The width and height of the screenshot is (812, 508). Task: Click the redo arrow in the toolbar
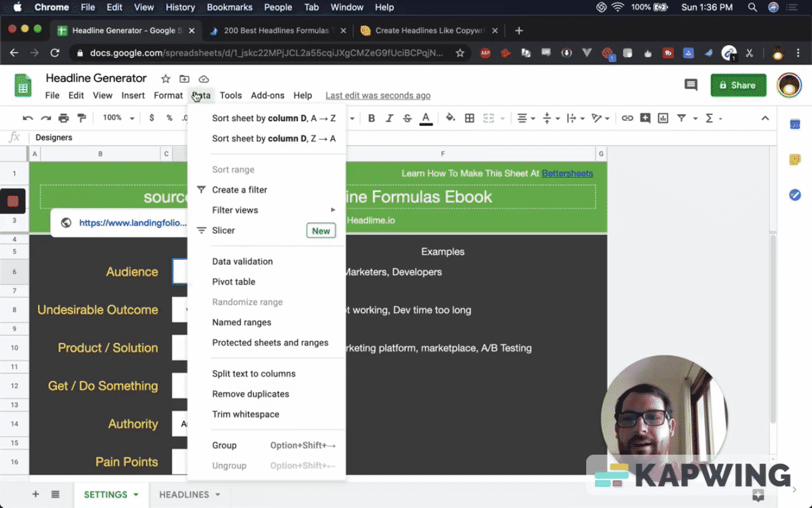click(x=46, y=118)
